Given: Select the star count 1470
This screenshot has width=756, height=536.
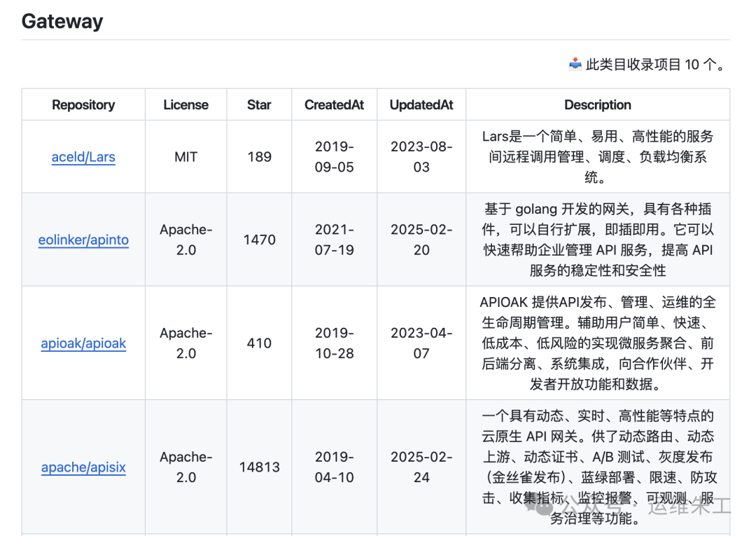Looking at the screenshot, I should coord(260,240).
